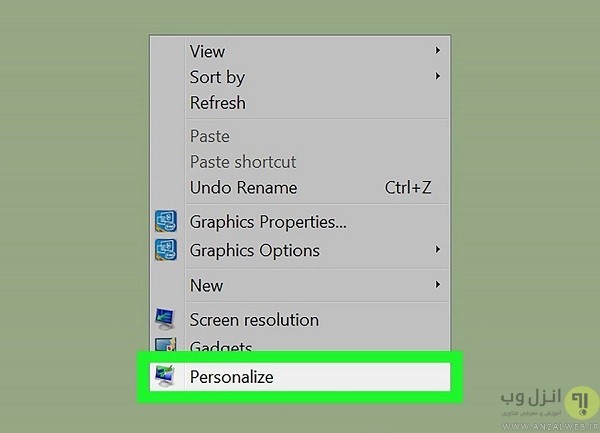This screenshot has height=433, width=600.
Task: Expand the Sort by submenu arrow
Action: click(x=438, y=76)
